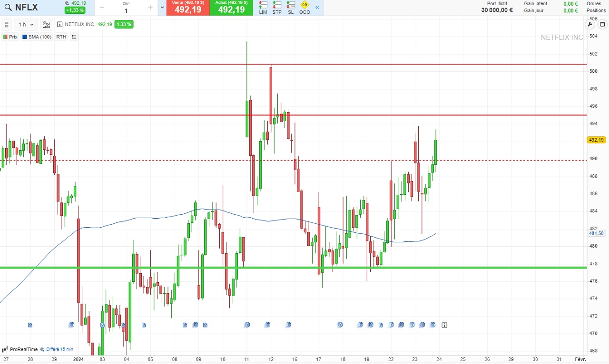Click the search magnifier icon beside NFLX
This screenshot has height=364, width=609.
[8, 8]
